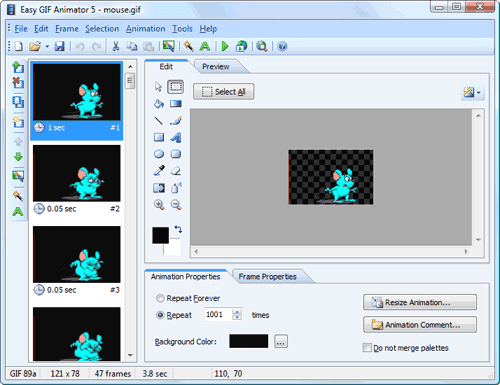500x385 pixels.
Task: Switch to the Frame Properties tab
Action: click(x=268, y=277)
